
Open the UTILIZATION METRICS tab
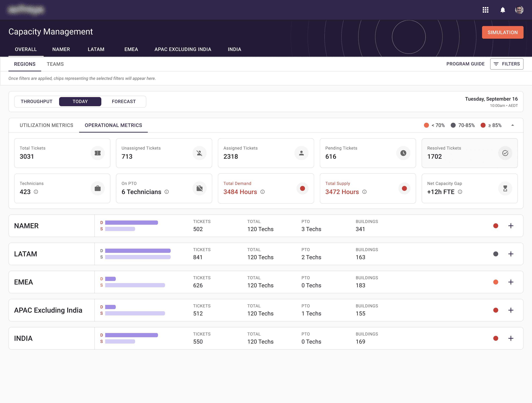pyautogui.click(x=46, y=125)
